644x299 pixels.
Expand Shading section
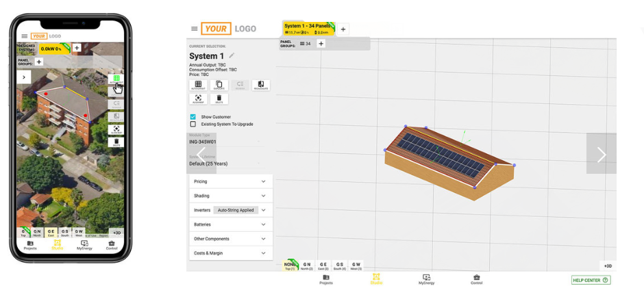coord(231,196)
